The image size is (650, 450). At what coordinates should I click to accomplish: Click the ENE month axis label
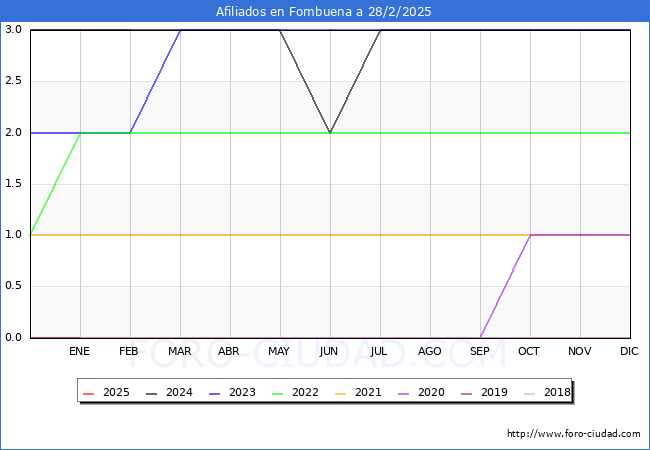click(79, 351)
